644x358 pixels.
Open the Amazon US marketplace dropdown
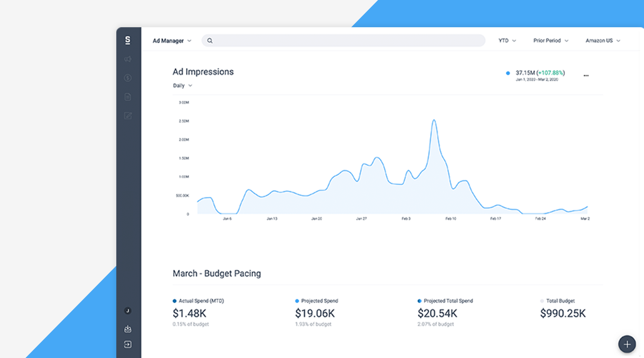(602, 40)
